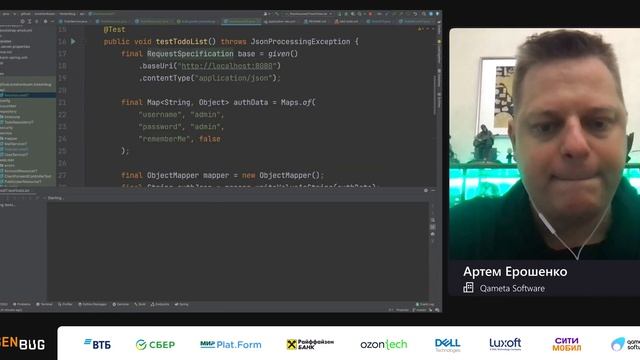Open the Endpoints tool window tab
The image size is (640, 360).
coord(160,304)
